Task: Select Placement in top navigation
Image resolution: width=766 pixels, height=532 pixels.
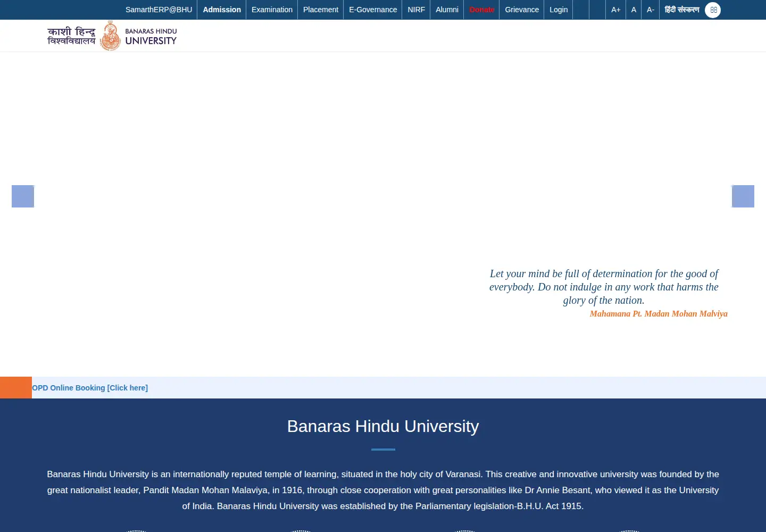Action: pos(321,10)
